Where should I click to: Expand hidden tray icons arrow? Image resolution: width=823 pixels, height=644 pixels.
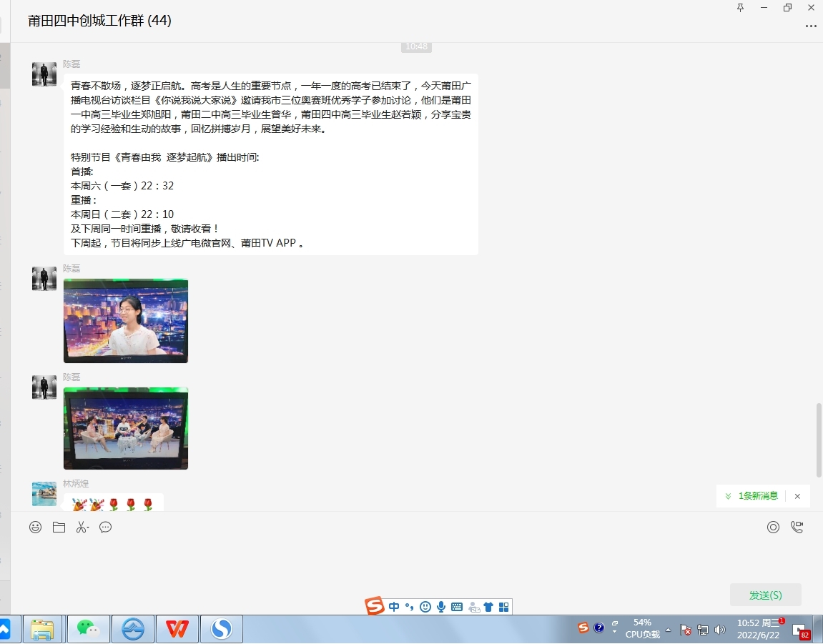click(668, 629)
